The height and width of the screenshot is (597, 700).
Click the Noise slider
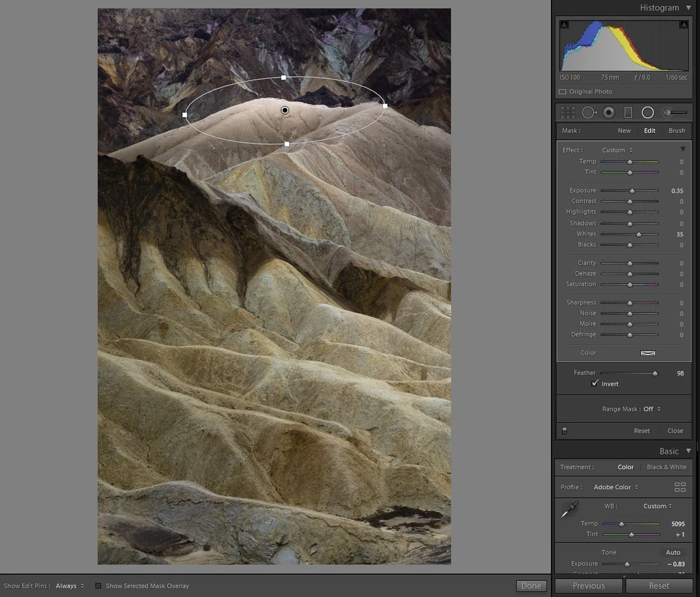629,313
